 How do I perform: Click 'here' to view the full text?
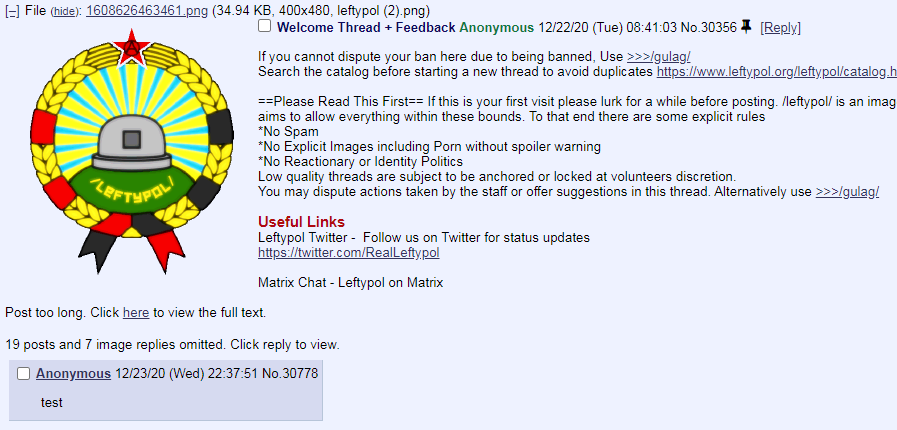136,313
